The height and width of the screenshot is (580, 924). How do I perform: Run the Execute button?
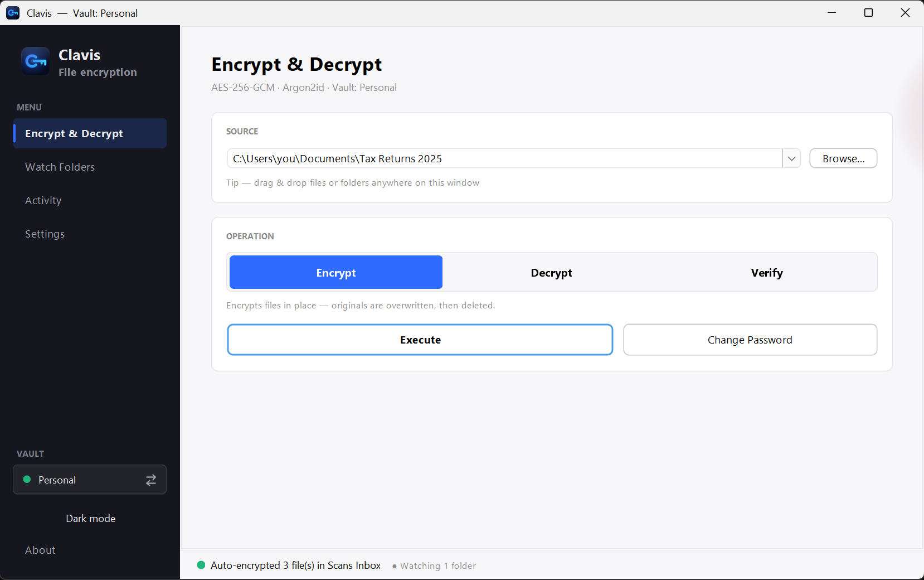click(x=420, y=340)
